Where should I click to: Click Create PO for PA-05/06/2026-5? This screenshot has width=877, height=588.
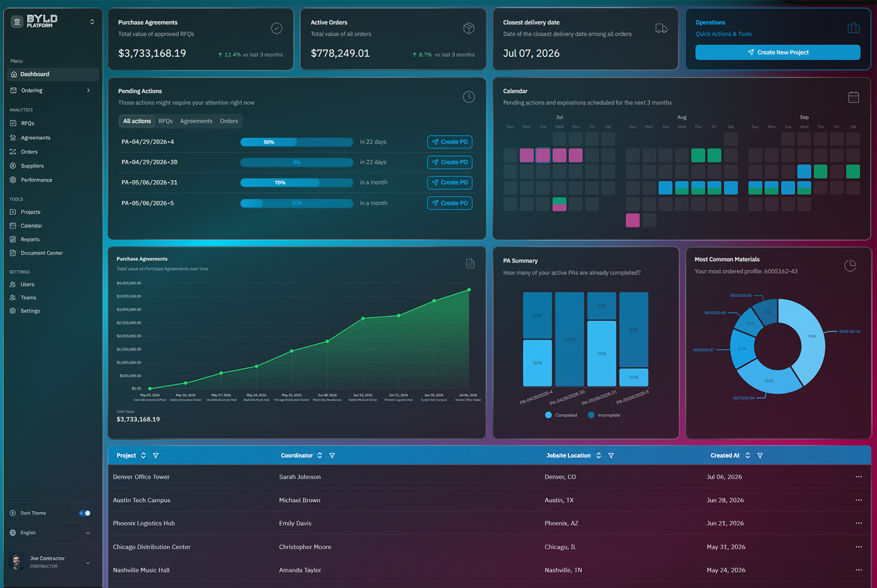pyautogui.click(x=450, y=203)
